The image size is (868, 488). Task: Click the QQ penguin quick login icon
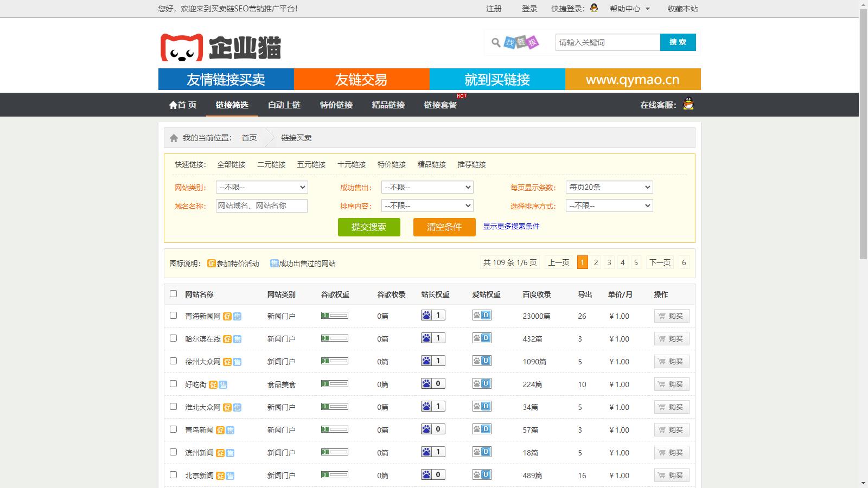click(x=594, y=8)
